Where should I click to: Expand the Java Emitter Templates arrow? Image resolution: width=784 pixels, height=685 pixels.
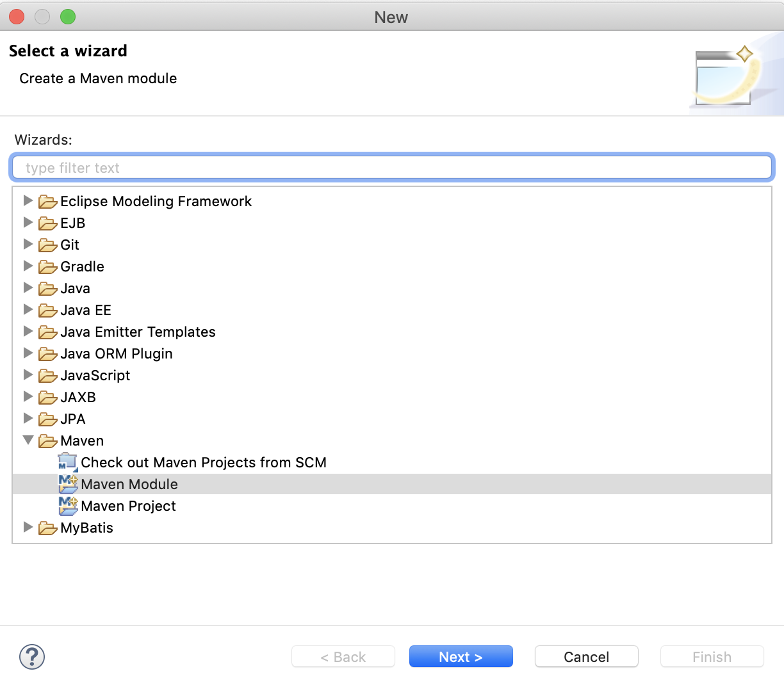click(28, 332)
